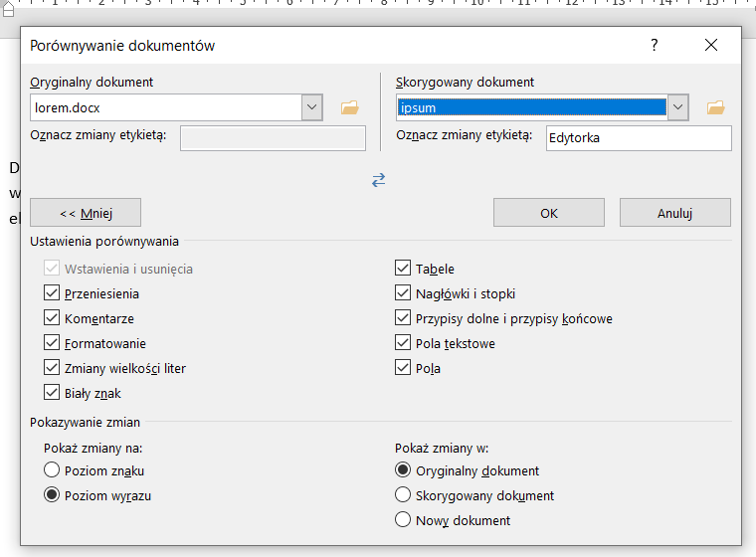The width and height of the screenshot is (756, 557).
Task: Disable the Formatowanie checkbox
Action: point(52,343)
